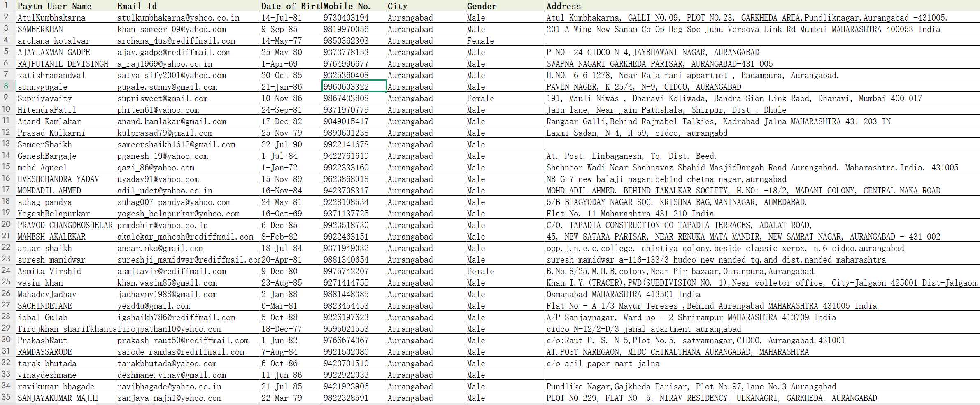Select the active cell 9960603322
Viewport: 980px width, 405px height.
click(354, 86)
